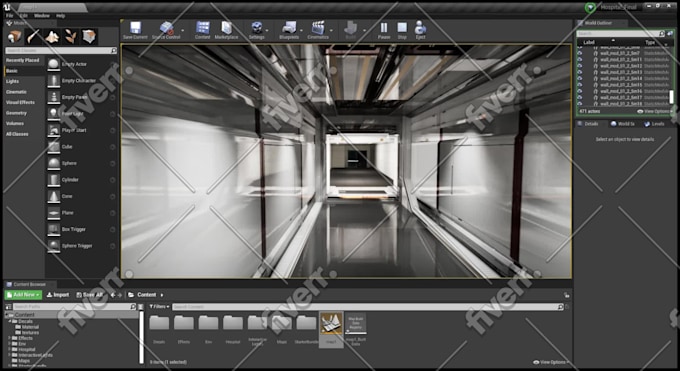Click the Cube primitive icon
Viewport: 680px width, 371px height.
pos(53,147)
